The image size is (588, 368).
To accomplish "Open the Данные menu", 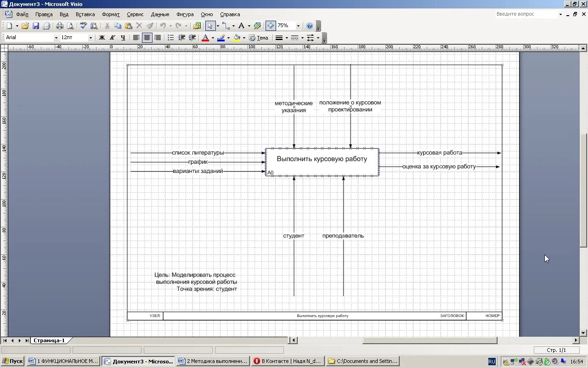I will (x=160, y=14).
